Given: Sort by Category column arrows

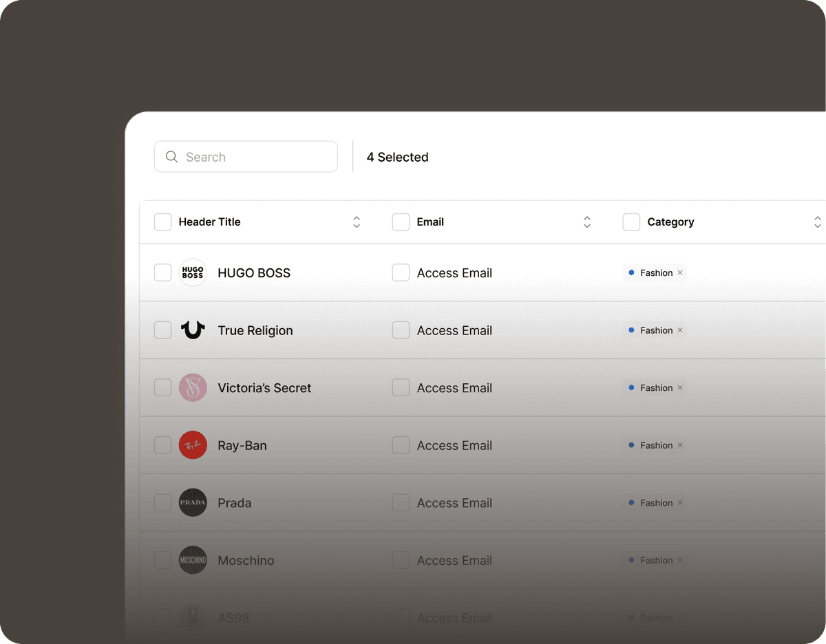Looking at the screenshot, I should click(x=817, y=222).
